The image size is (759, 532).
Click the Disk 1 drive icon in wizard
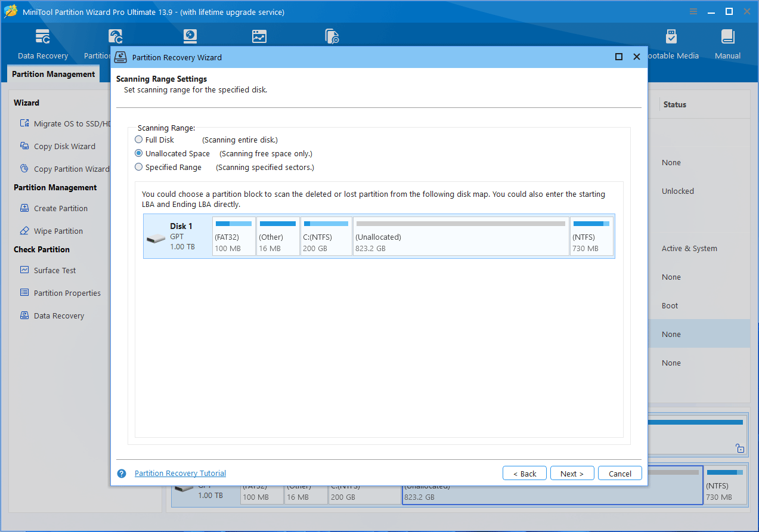click(x=156, y=239)
